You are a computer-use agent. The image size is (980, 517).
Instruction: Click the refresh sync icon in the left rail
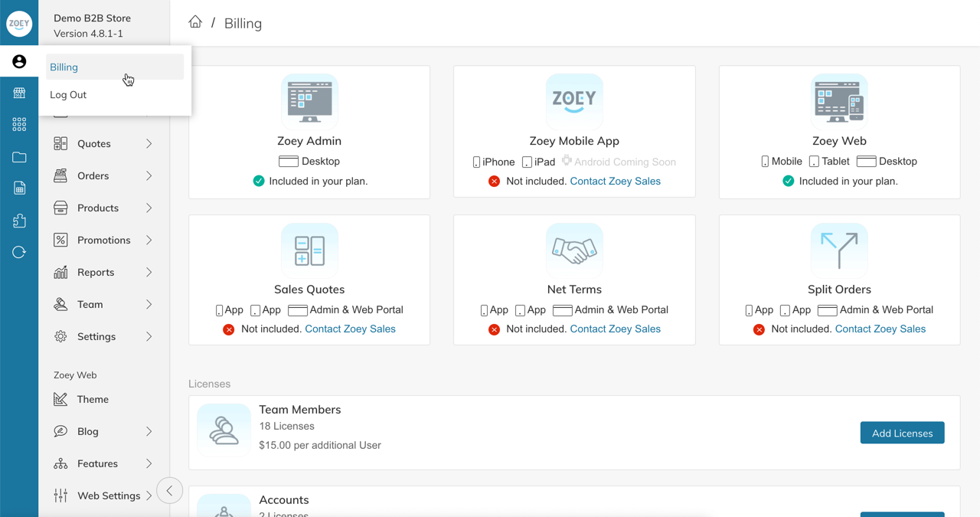point(19,252)
